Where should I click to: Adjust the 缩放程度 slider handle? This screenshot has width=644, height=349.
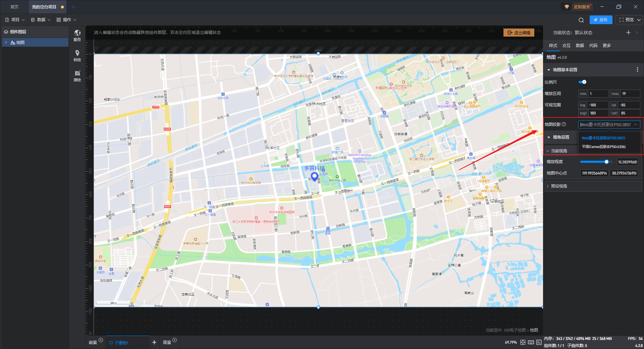click(x=606, y=162)
